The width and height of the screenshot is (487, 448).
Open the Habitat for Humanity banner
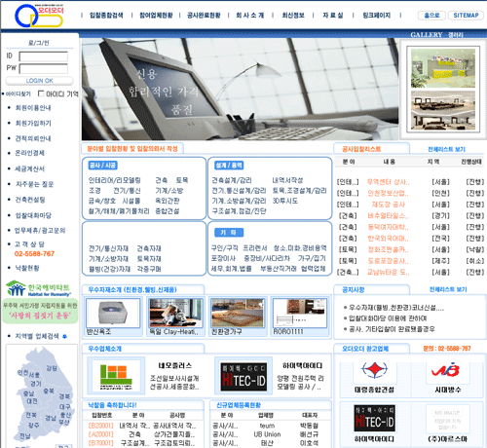tap(40, 302)
